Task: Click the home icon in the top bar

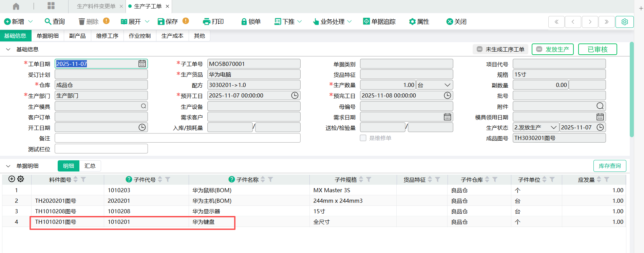Action: [x=16, y=6]
